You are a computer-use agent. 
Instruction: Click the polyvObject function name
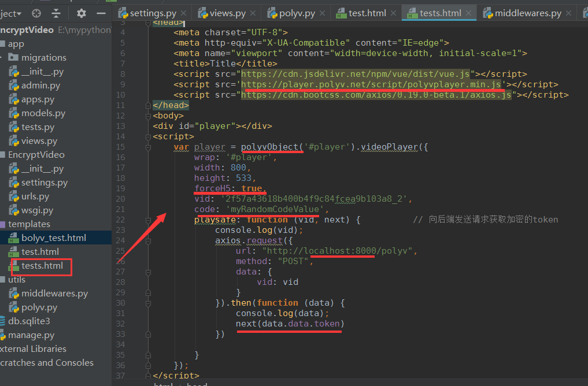[x=269, y=147]
